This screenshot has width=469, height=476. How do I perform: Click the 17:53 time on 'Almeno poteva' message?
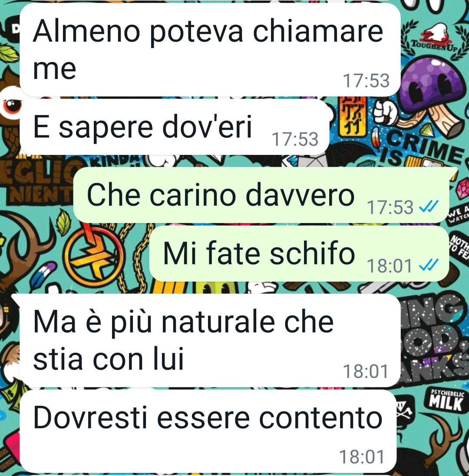pyautogui.click(x=366, y=81)
